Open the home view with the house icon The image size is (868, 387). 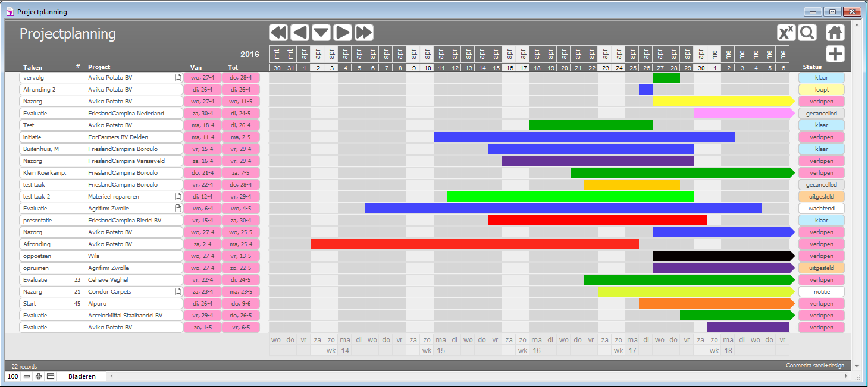pyautogui.click(x=835, y=32)
